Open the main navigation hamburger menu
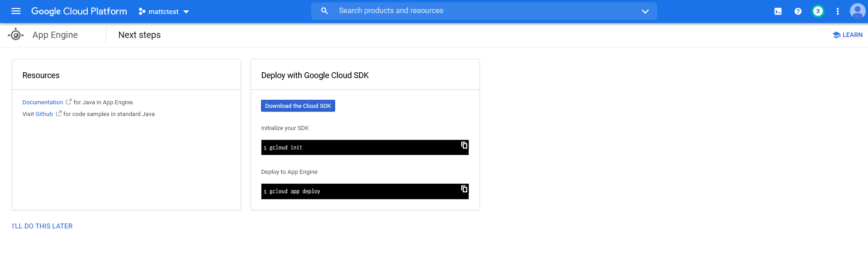The height and width of the screenshot is (256, 868). pos(16,11)
